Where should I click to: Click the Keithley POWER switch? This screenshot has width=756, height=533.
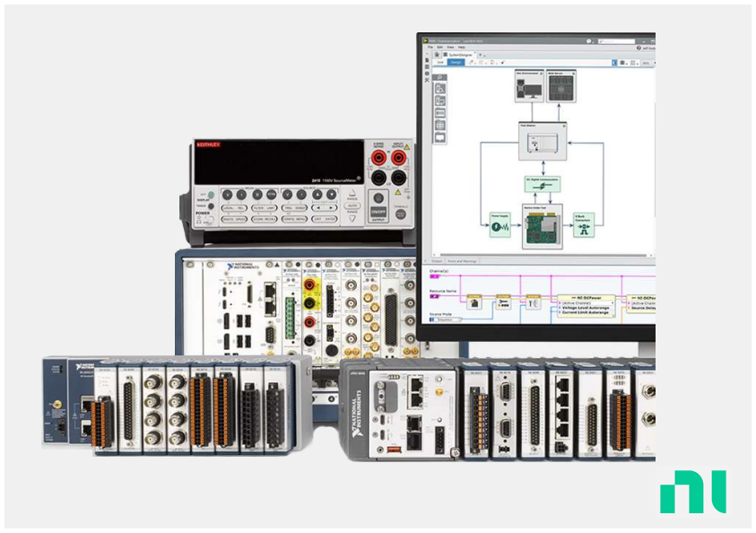pyautogui.click(x=210, y=220)
